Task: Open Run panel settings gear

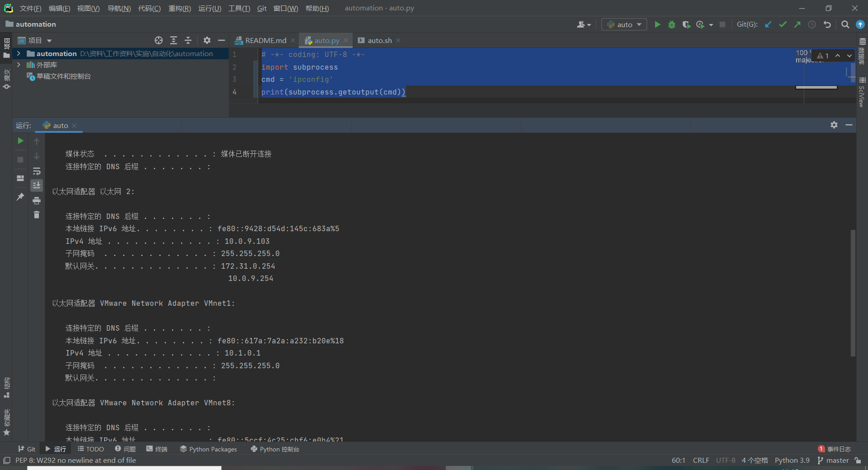Action: point(834,125)
